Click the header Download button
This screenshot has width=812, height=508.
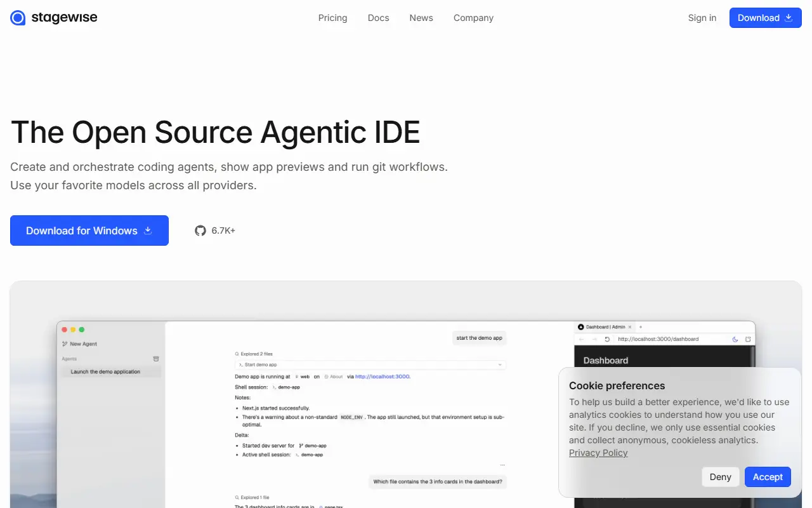[x=766, y=18]
